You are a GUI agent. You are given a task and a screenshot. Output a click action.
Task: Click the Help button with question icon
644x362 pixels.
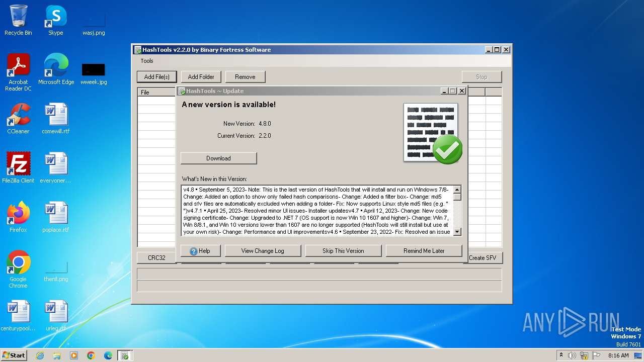(x=200, y=251)
